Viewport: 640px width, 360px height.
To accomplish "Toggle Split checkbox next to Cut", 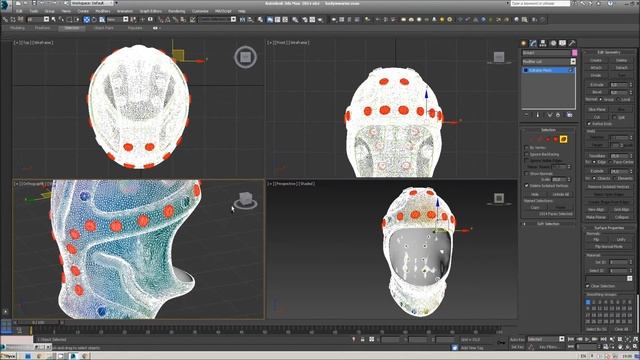I will click(x=614, y=117).
